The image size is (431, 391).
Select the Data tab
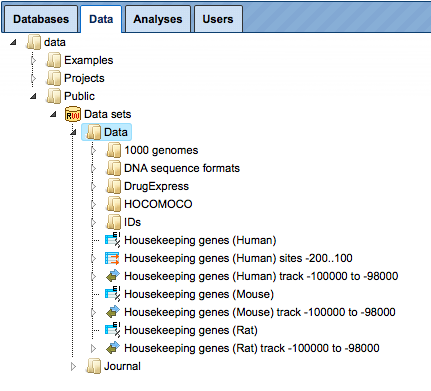[x=101, y=19]
